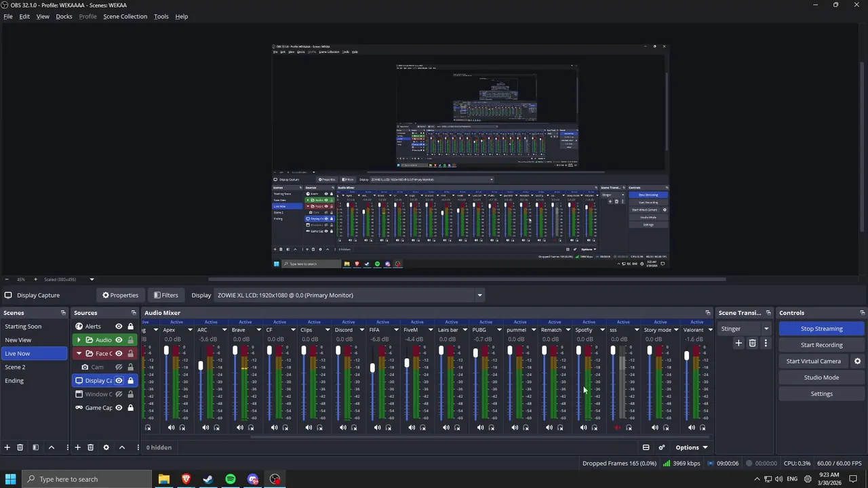This screenshot has height=488, width=868.
Task: Pop out the Audio Mixer dock
Action: tap(708, 313)
